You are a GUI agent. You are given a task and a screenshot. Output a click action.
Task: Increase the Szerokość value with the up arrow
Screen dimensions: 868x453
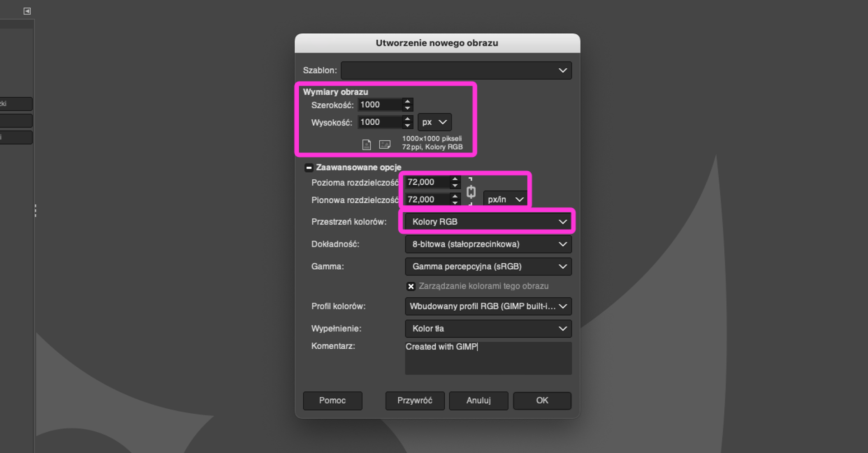pyautogui.click(x=407, y=102)
